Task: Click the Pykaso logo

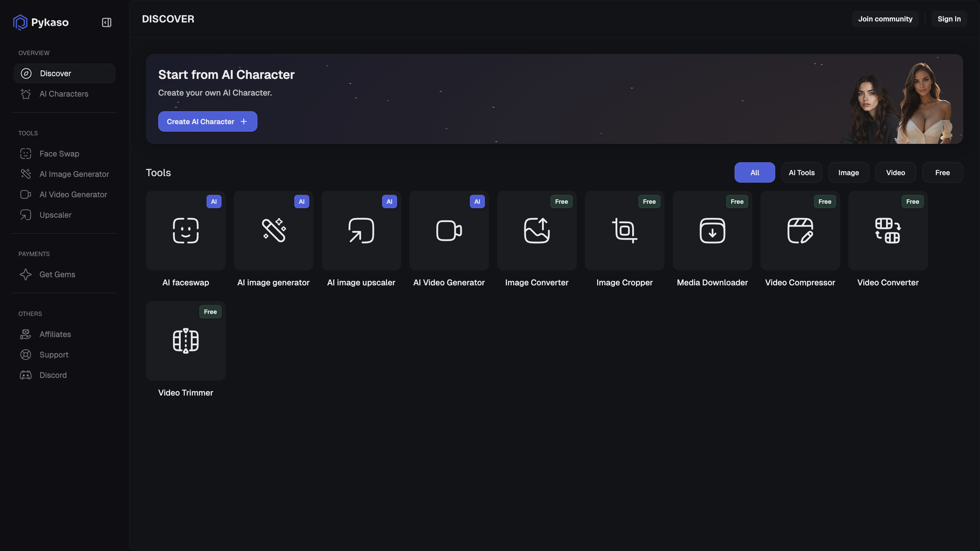Action: tap(41, 22)
